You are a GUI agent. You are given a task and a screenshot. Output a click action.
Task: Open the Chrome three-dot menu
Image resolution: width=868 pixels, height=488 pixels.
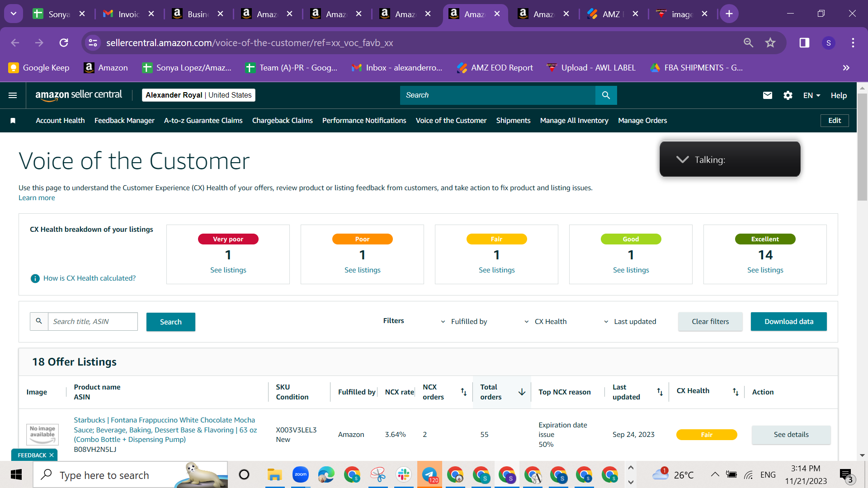tap(853, 43)
